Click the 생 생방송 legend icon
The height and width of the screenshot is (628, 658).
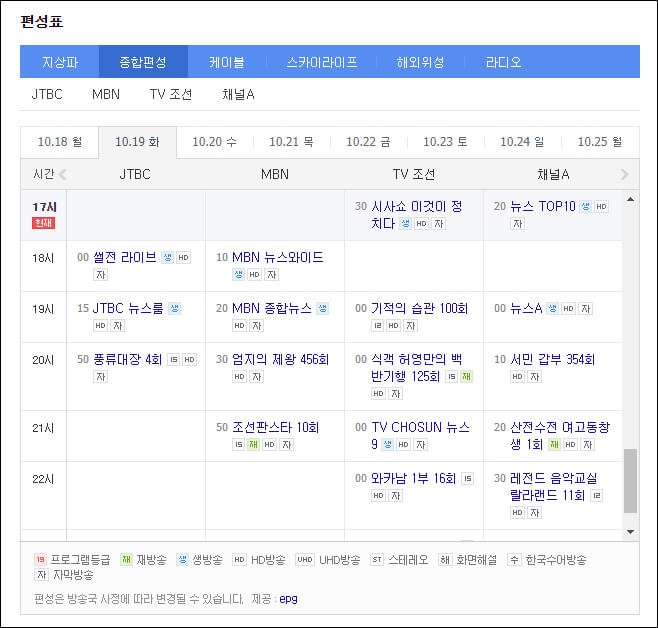(182, 560)
